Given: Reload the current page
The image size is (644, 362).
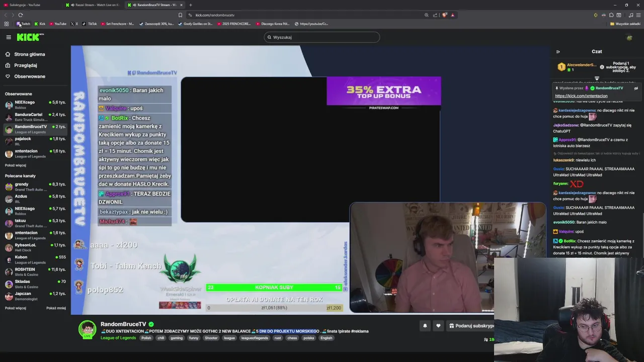Looking at the screenshot, I should [x=20, y=15].
